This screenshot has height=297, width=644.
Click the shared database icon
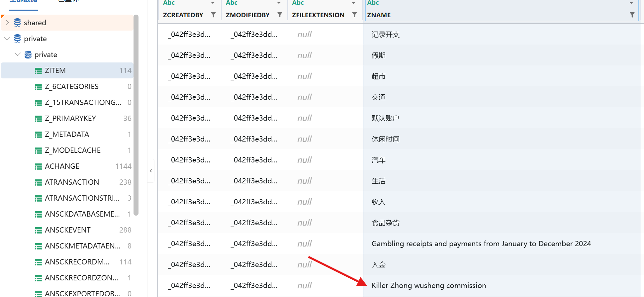(x=18, y=23)
